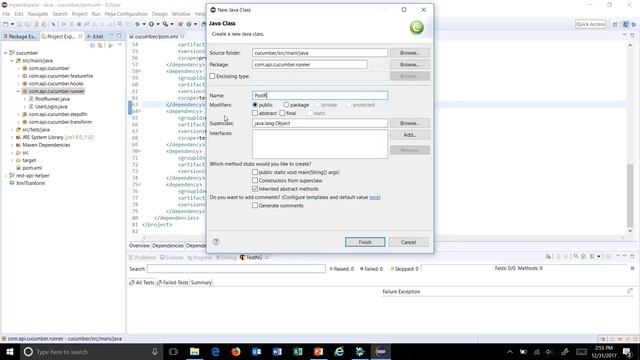The height and width of the screenshot is (360, 640).
Task: Open Firefox from the taskbar
Action: coord(236,351)
